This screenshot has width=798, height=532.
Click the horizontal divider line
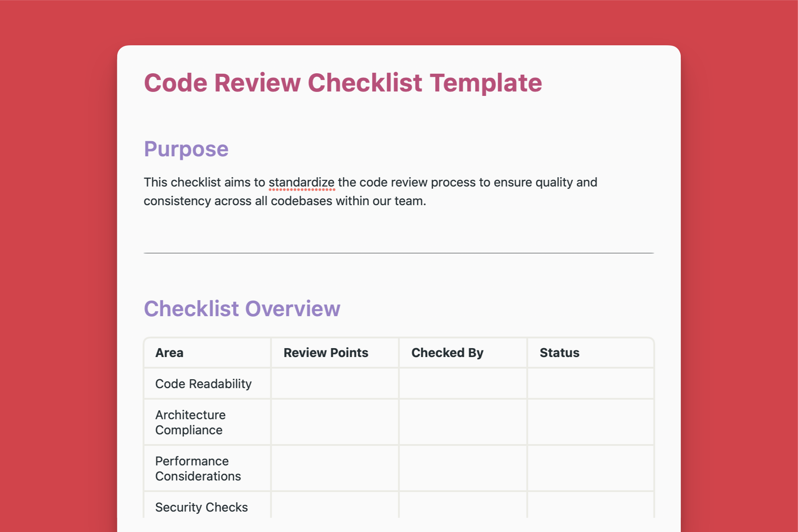(398, 253)
